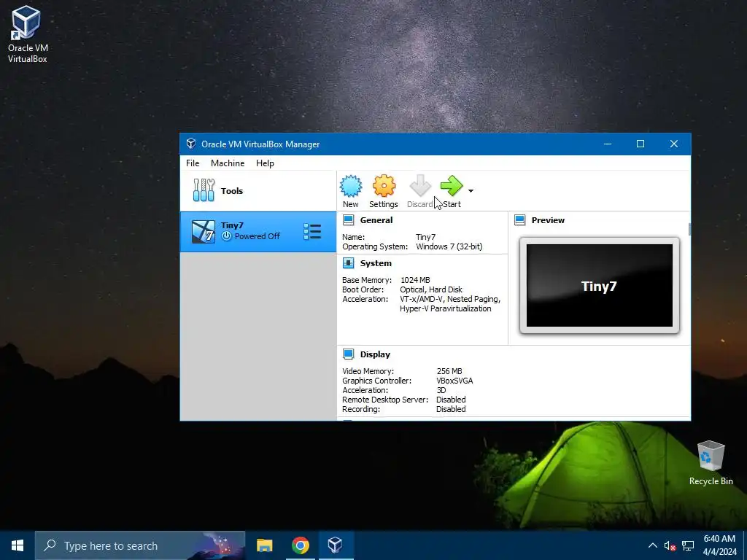
Task: Expand the Start button dropdown arrow
Action: pyautogui.click(x=471, y=191)
